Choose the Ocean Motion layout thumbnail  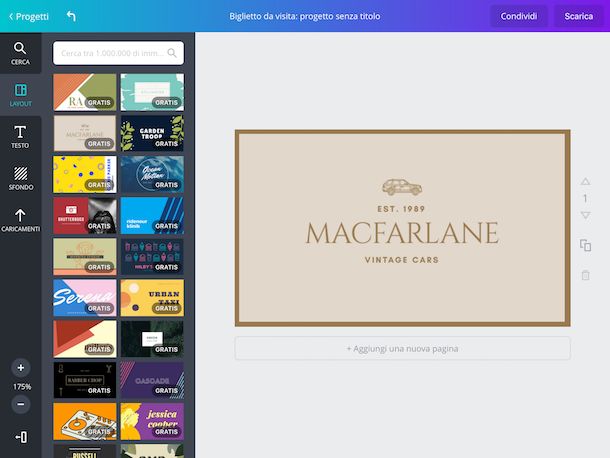(x=152, y=174)
